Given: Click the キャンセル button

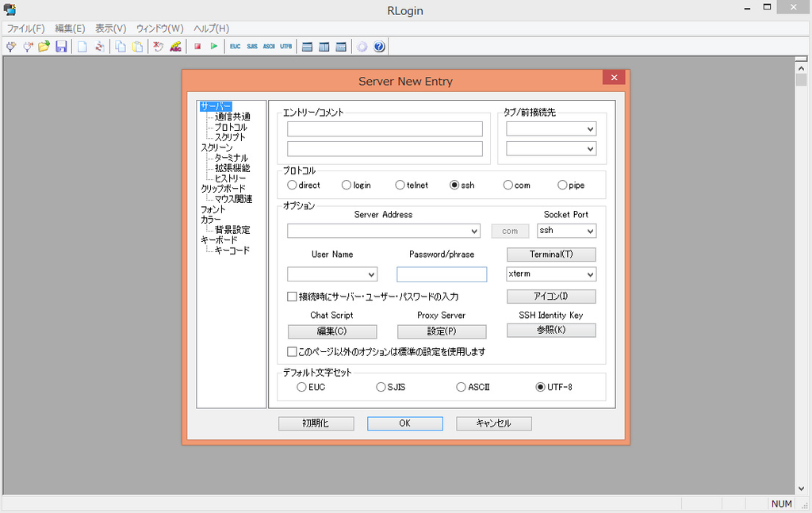Looking at the screenshot, I should click(x=493, y=423).
